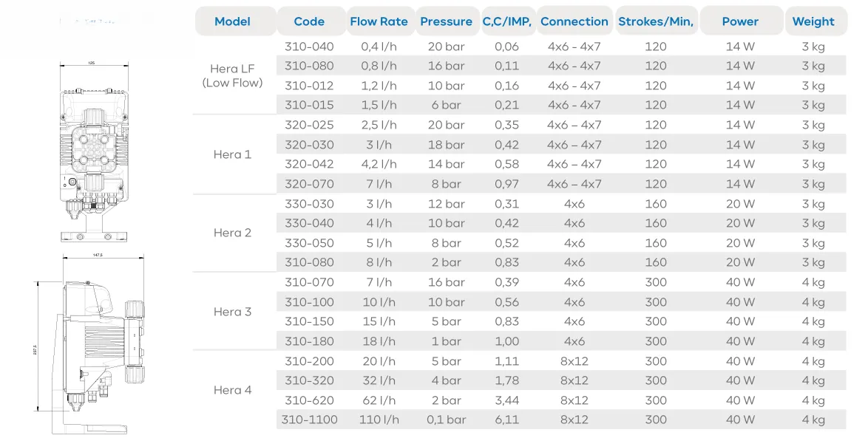Click the 110 l/h flow rate cell
Viewport: 868px width, 441px height.
tap(379, 420)
